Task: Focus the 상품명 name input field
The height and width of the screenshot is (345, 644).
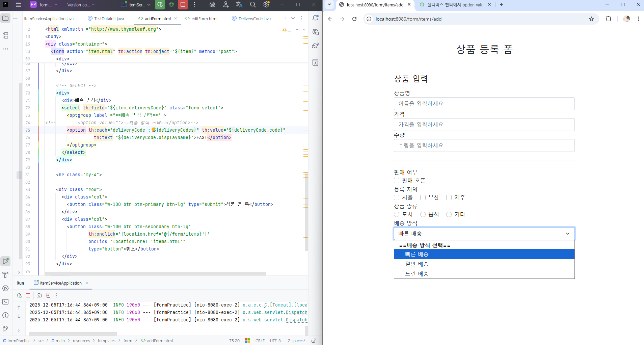Action: coord(484,104)
